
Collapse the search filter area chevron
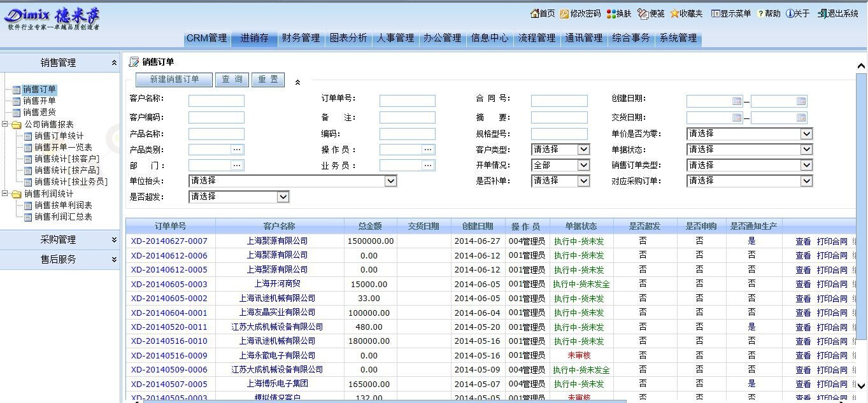point(297,81)
